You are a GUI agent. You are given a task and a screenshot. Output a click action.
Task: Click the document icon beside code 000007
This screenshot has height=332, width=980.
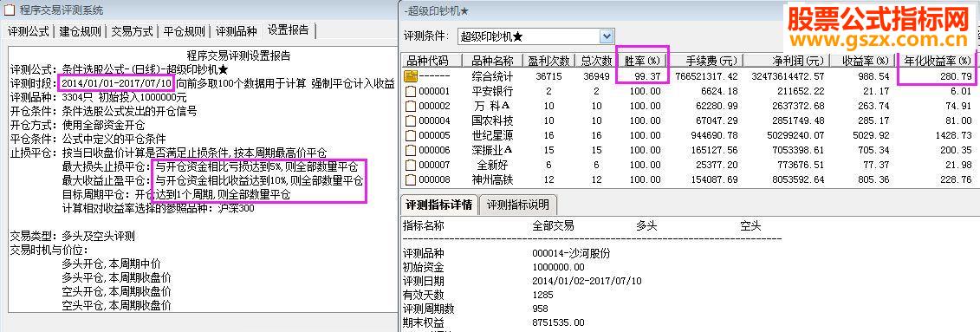(411, 165)
